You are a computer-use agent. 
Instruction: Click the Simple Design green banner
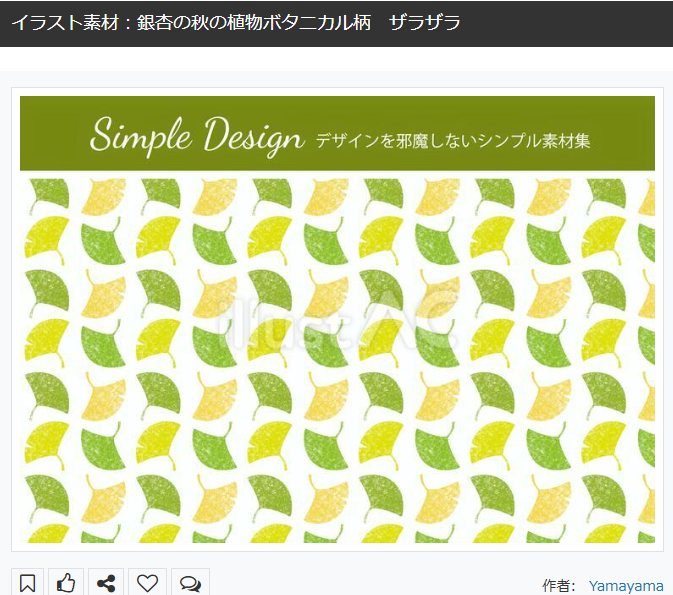337,134
